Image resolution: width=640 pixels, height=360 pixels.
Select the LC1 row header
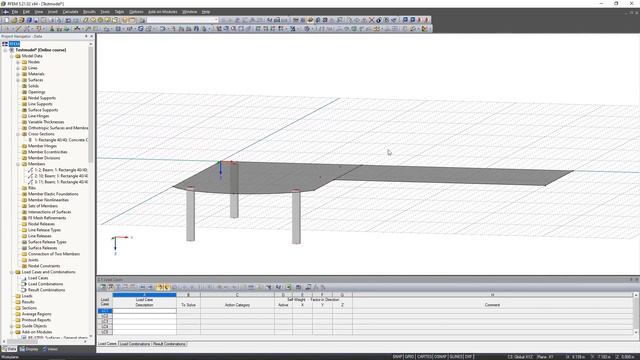click(105, 311)
